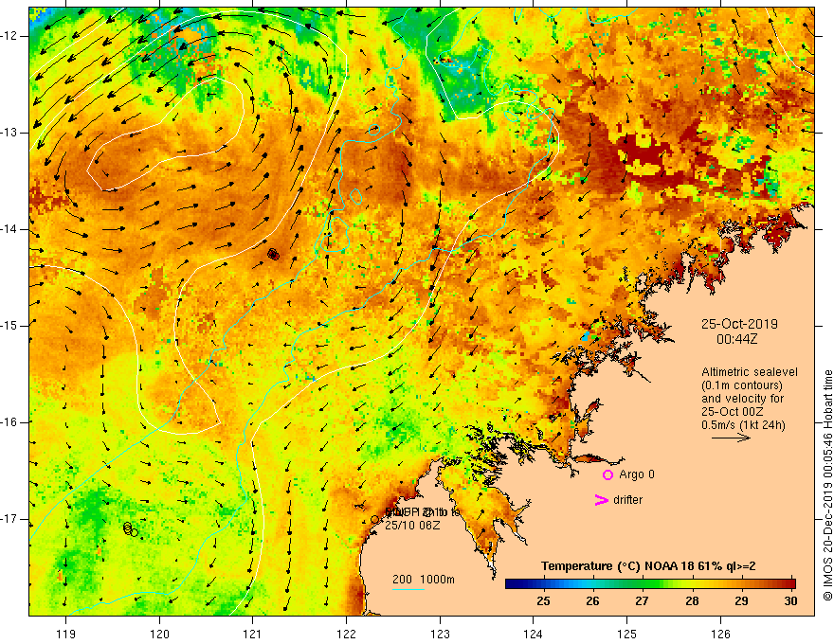Click the cyan 200m isobath legend line
834x644 pixels.
pyautogui.click(x=408, y=589)
